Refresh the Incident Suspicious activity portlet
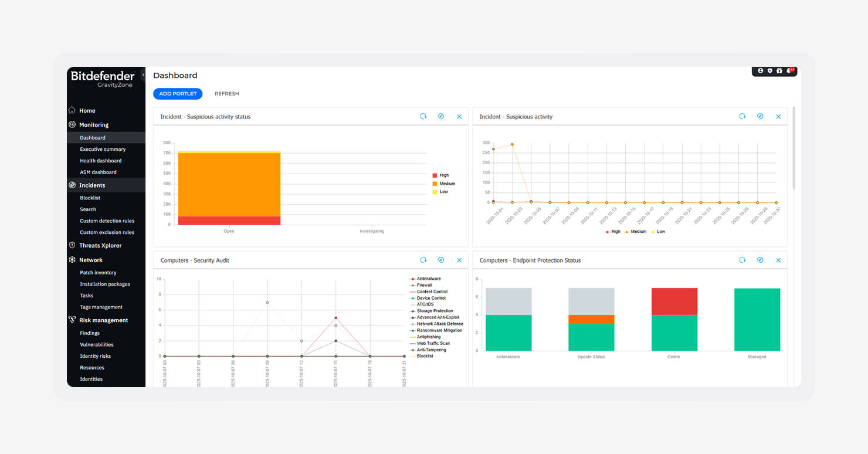 coord(742,117)
